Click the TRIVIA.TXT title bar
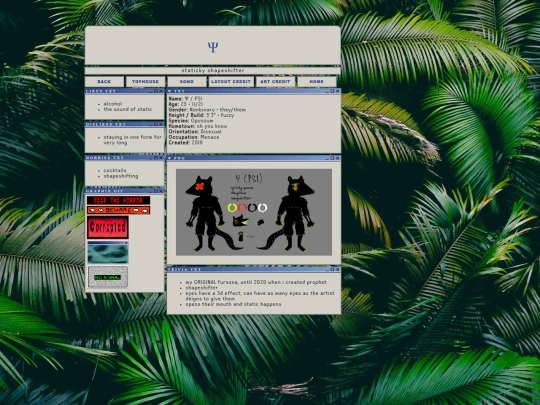 pos(254,269)
